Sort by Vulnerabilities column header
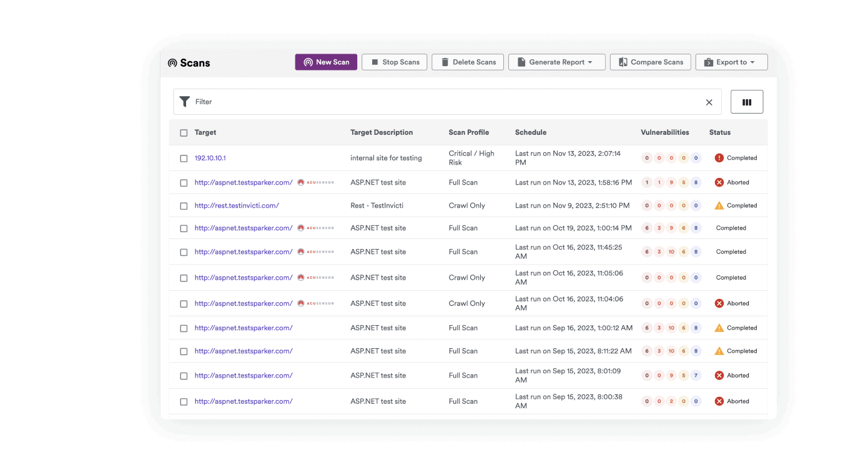868x468 pixels. [665, 132]
